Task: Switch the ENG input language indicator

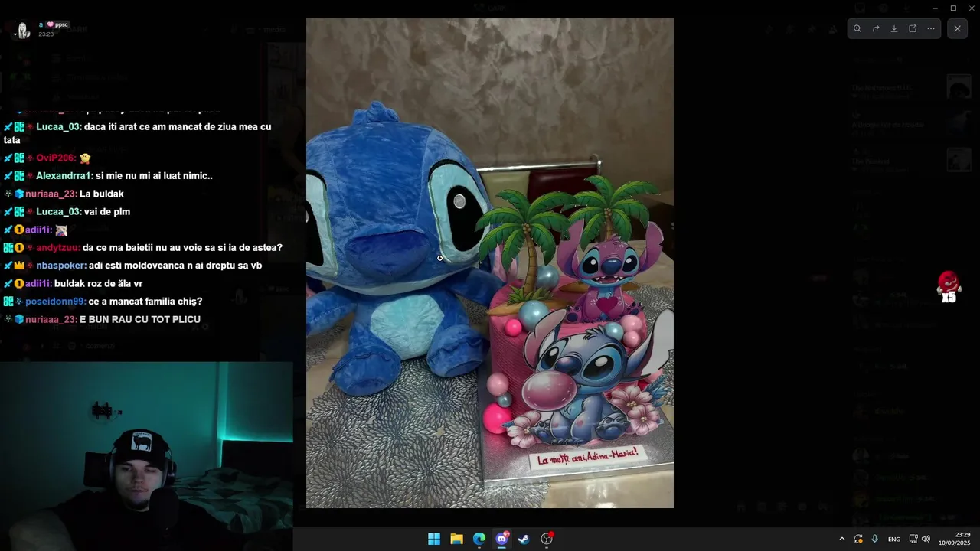Action: [x=893, y=540]
